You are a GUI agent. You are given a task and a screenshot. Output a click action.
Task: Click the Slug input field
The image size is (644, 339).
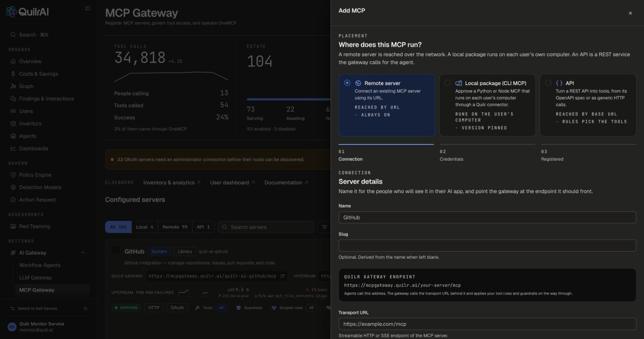point(487,246)
